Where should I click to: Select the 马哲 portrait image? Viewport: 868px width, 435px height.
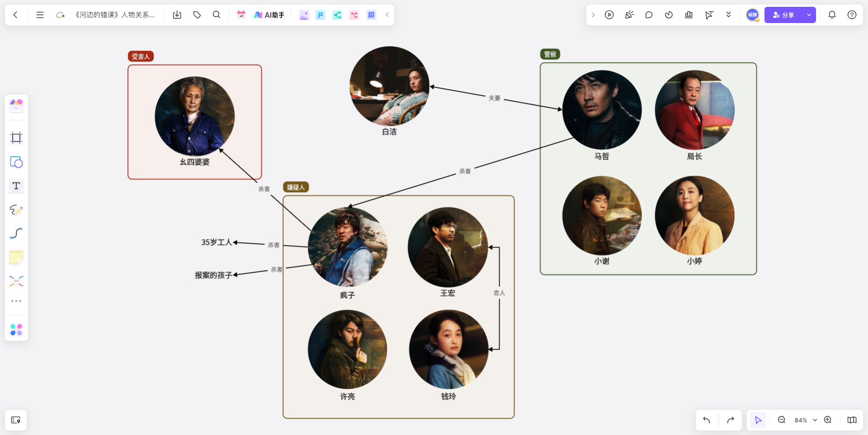click(x=602, y=110)
